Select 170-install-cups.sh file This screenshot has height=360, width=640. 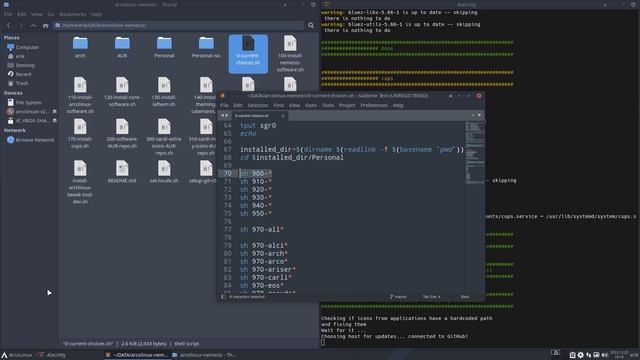pos(80,133)
